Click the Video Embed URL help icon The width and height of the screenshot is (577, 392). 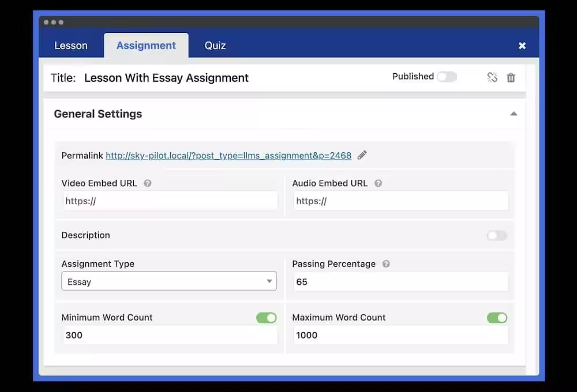148,183
